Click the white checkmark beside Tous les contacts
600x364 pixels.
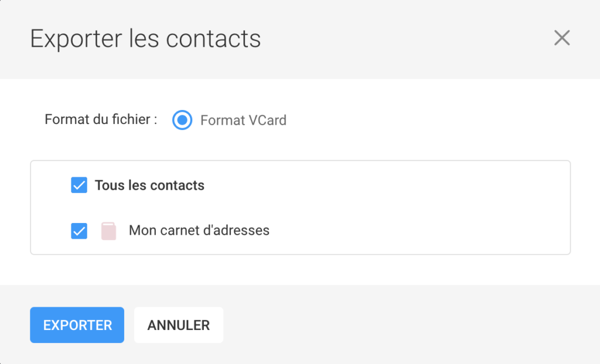79,186
